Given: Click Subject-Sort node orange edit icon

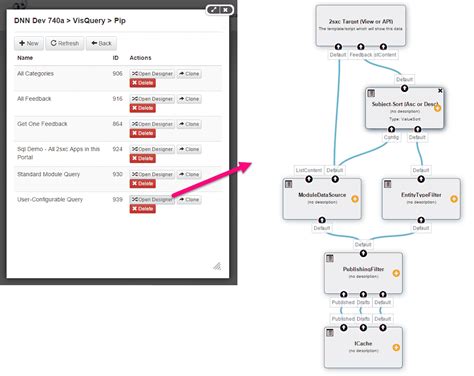Looking at the screenshot, I should pyautogui.click(x=437, y=108).
